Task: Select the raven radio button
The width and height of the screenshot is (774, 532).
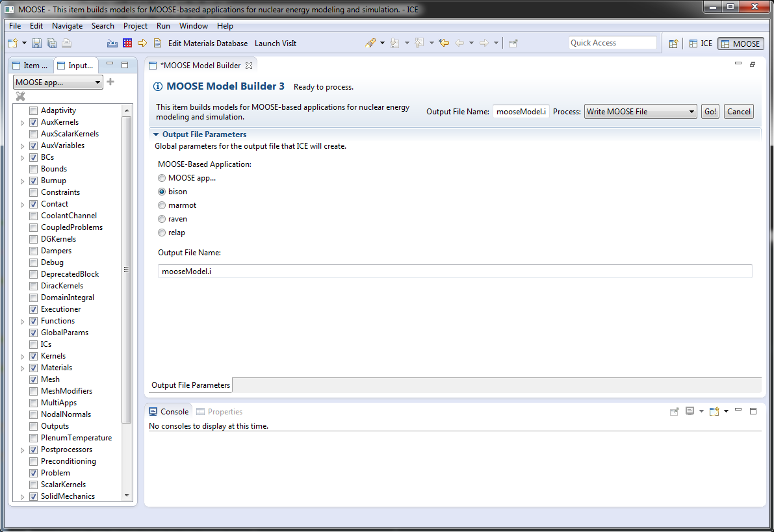Action: tap(162, 219)
